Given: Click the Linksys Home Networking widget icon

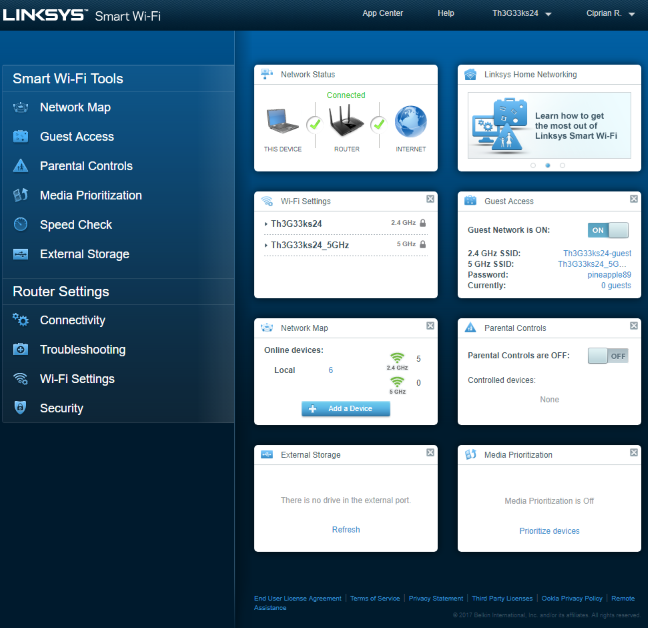Looking at the screenshot, I should [x=470, y=74].
